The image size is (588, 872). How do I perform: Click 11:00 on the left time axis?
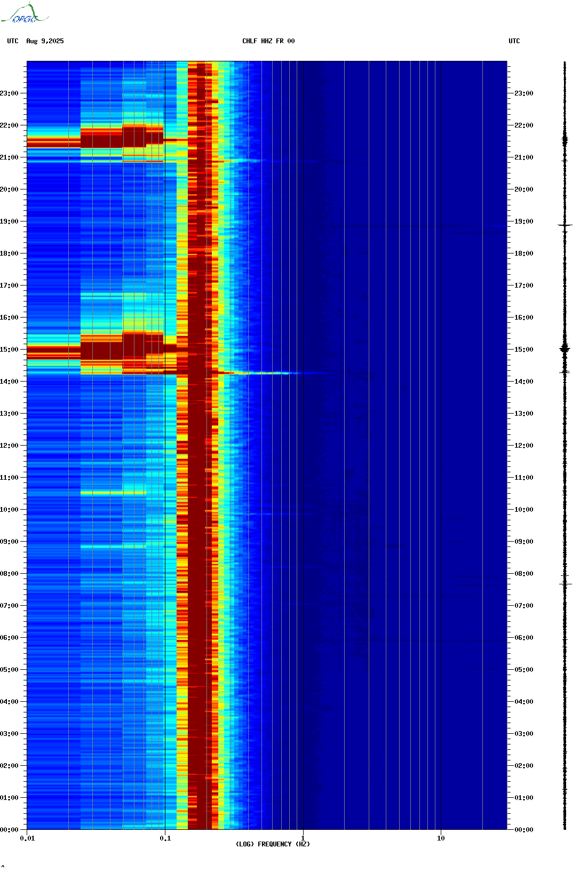tap(9, 478)
